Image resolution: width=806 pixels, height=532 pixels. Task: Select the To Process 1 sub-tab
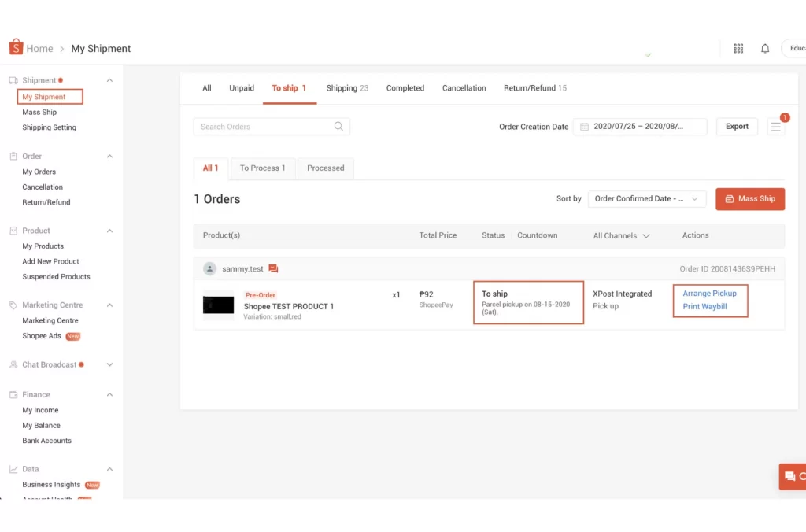[x=262, y=168]
